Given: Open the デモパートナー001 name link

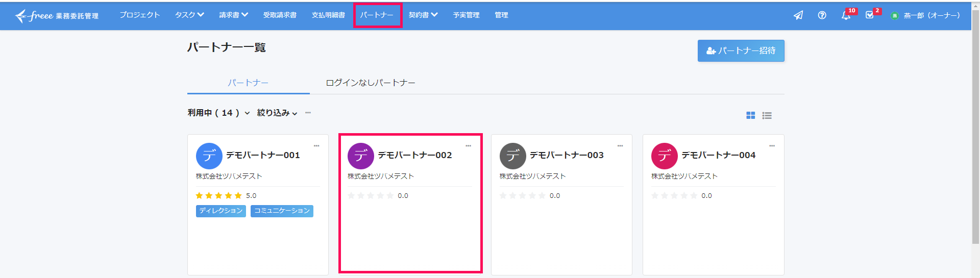Looking at the screenshot, I should (x=263, y=155).
